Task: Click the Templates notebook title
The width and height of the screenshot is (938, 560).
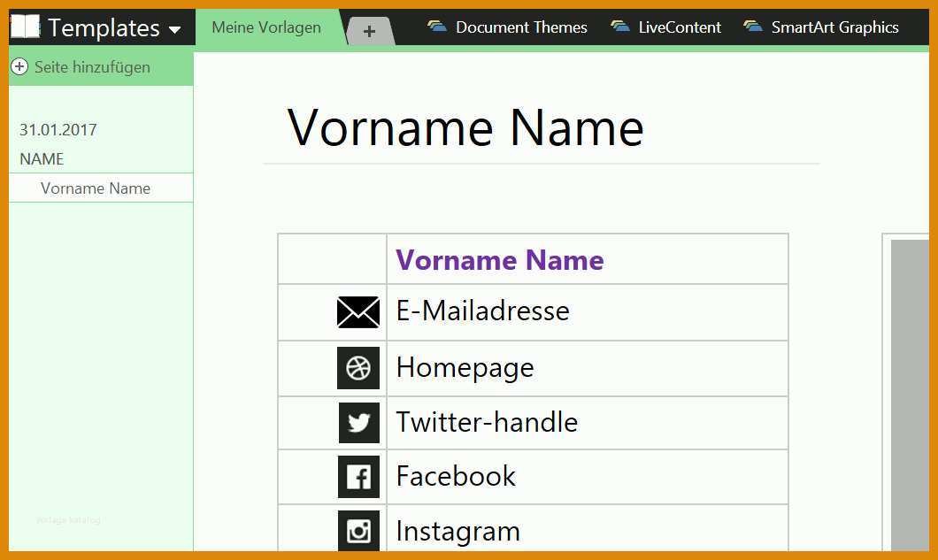Action: coord(104,27)
